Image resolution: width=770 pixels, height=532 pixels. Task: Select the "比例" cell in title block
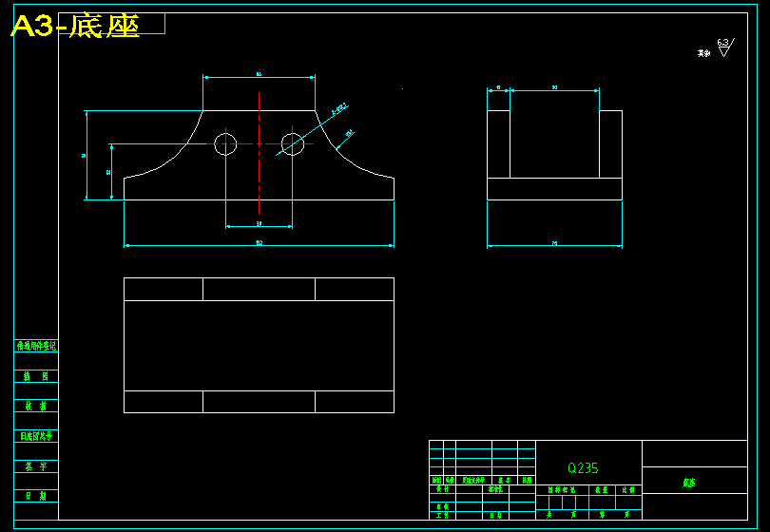click(x=628, y=490)
